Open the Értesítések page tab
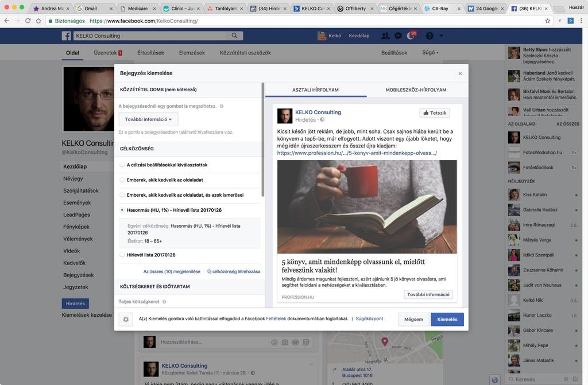The image size is (588, 385). (x=151, y=53)
